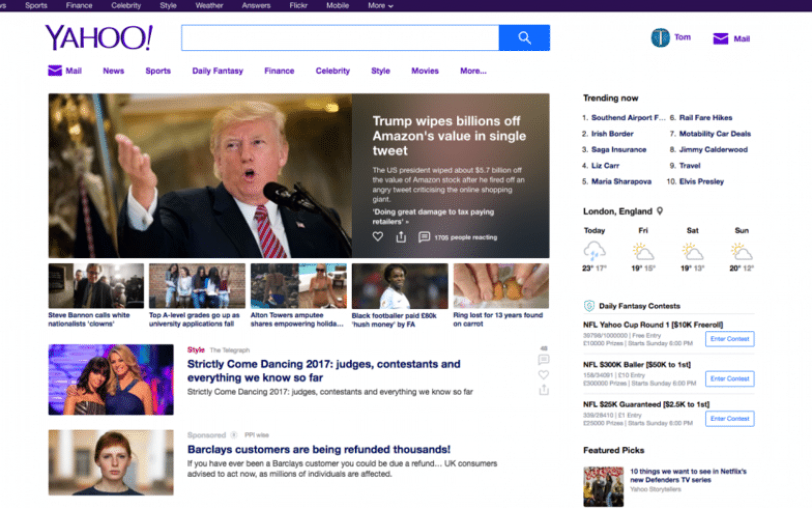Open trending topic Saga Insurance
Viewport: 812px width, 508px height.
[x=619, y=149]
